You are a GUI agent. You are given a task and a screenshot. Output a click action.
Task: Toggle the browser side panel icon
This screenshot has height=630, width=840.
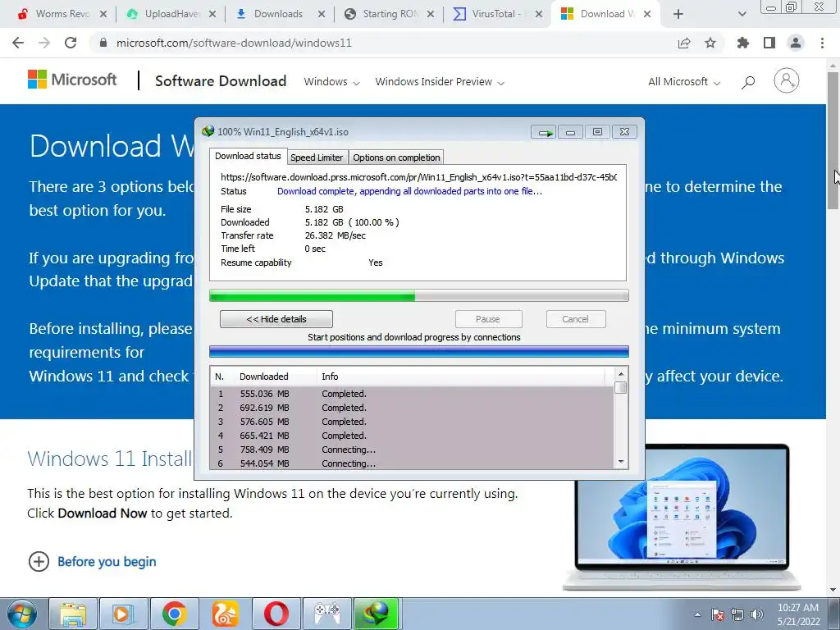(x=769, y=43)
